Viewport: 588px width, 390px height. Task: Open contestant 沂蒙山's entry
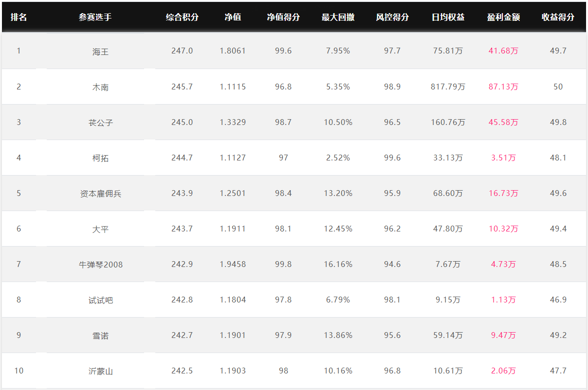101,372
